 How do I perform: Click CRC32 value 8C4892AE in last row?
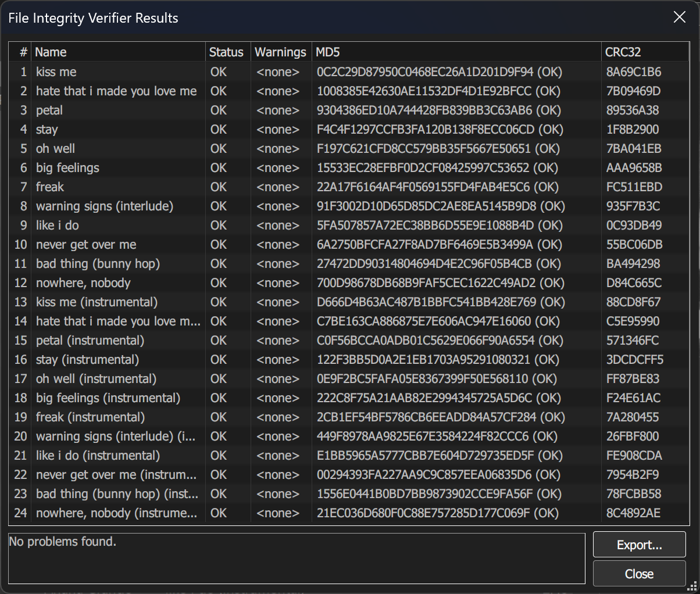click(x=633, y=513)
